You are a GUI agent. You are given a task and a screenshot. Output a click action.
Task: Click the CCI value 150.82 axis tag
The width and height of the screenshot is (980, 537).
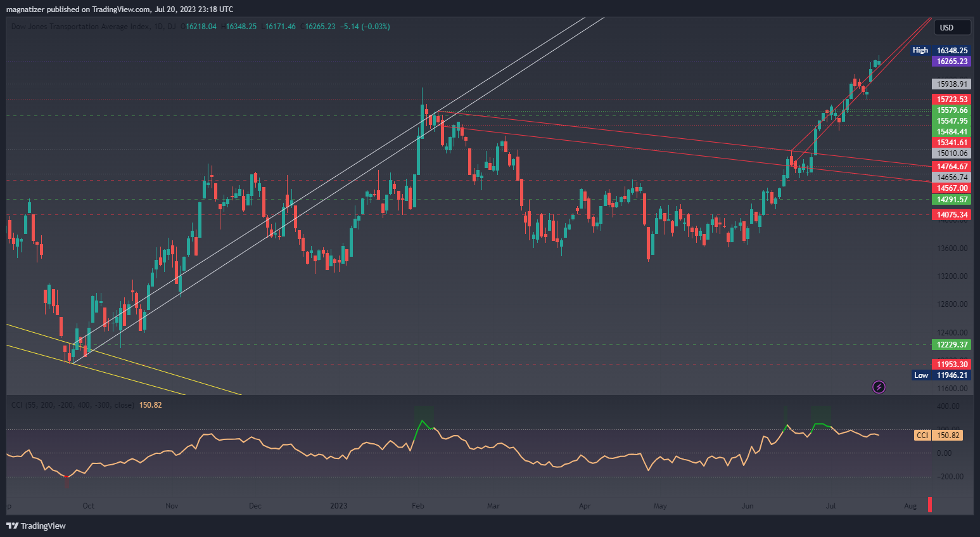tap(948, 436)
